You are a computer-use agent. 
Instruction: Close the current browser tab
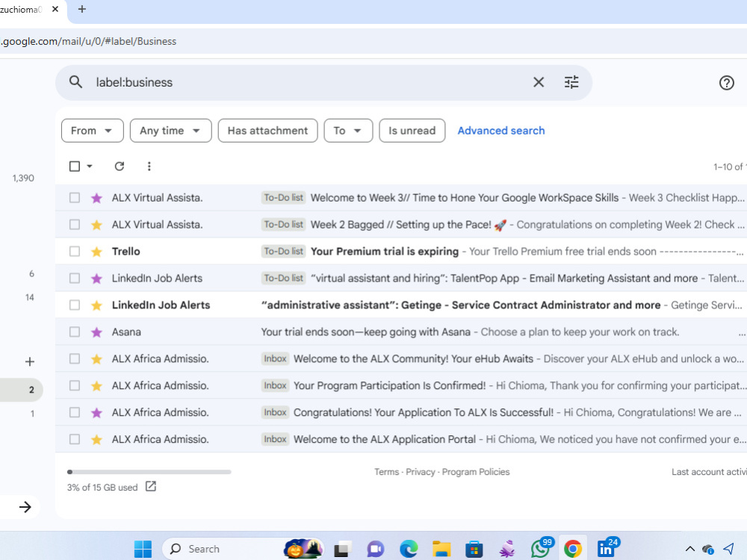tap(55, 9)
